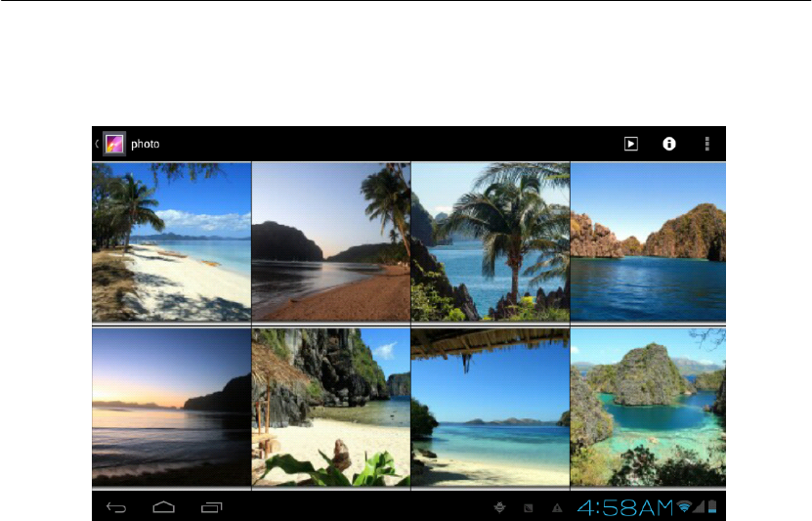This screenshot has width=812, height=521.
Task: Open the recent apps button
Action: tap(211, 507)
